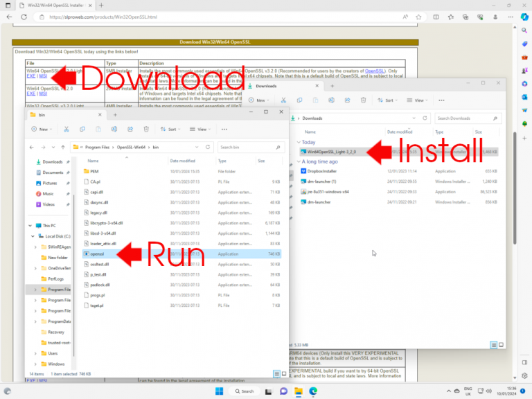Switch Downloads window to large icons view

point(501,345)
